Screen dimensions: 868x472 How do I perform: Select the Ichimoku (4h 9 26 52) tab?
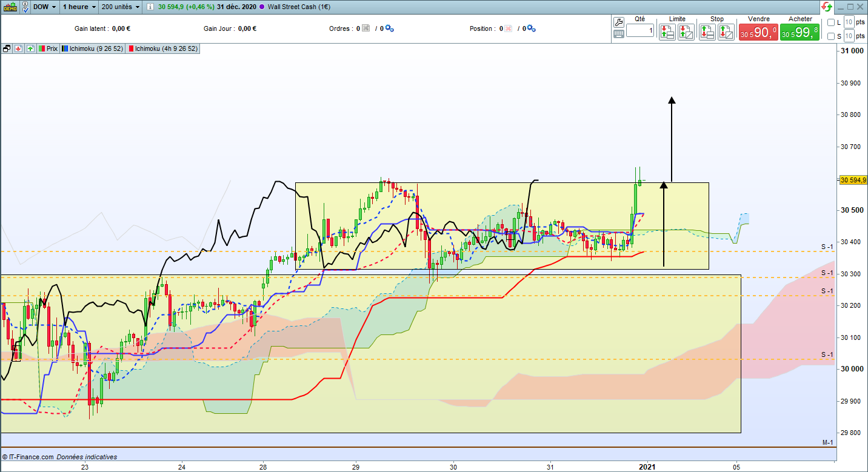tap(162, 48)
